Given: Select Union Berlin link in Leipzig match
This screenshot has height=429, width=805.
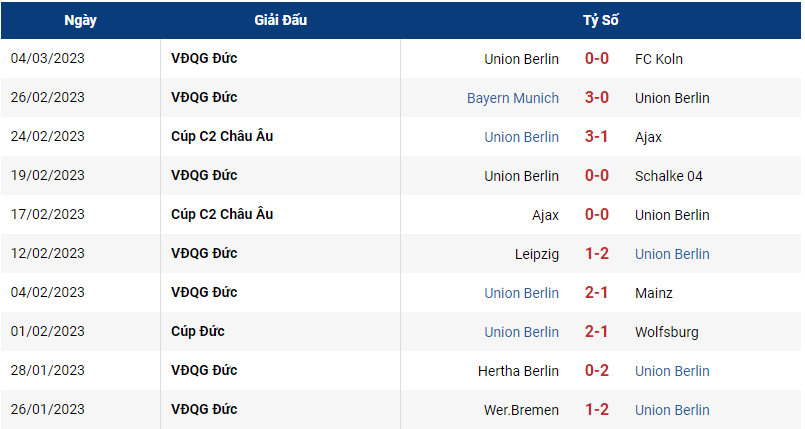Looking at the screenshot, I should point(672,254).
